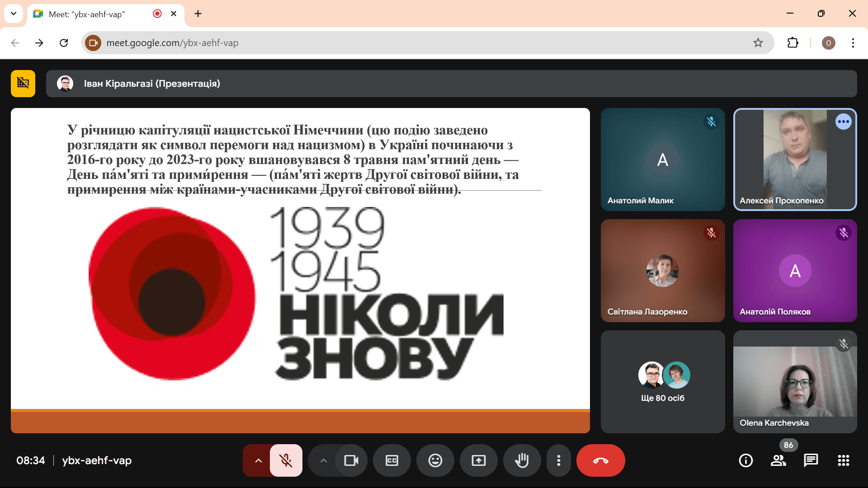Click muted mic icon on Світлана Лазоренко tile
Image resolution: width=868 pixels, height=488 pixels.
click(x=712, y=233)
